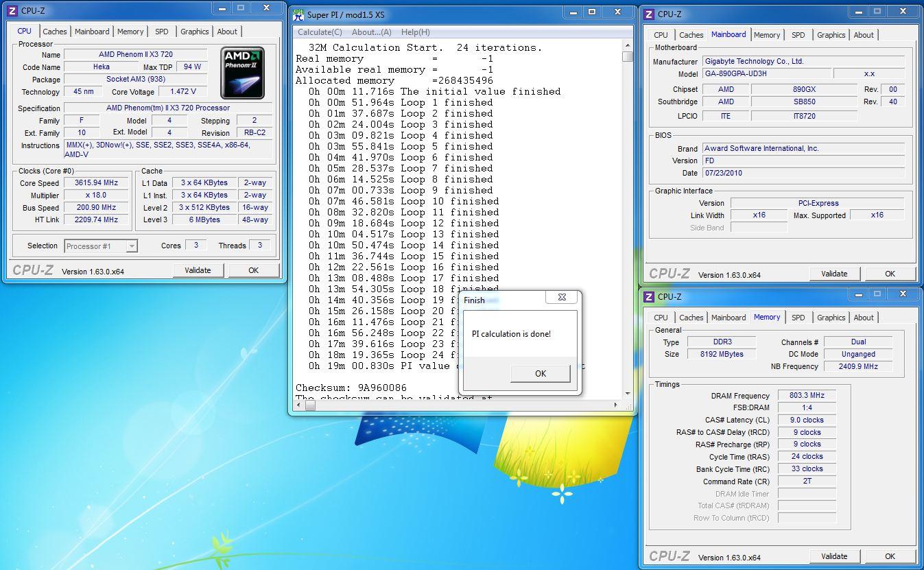Screen dimensions: 924x570
Task: Click the NB Frequency value 2409.9 MHz
Action: (x=858, y=366)
